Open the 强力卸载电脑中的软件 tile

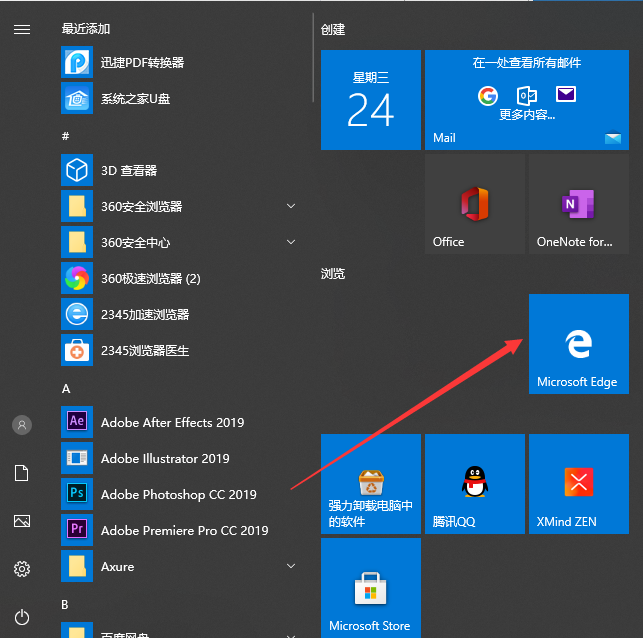coord(371,484)
